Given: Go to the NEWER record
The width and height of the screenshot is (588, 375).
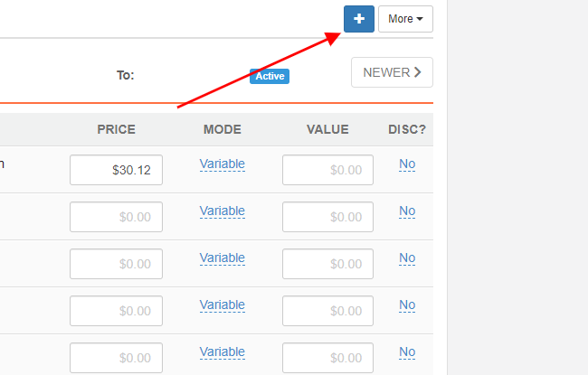Looking at the screenshot, I should tap(392, 72).
